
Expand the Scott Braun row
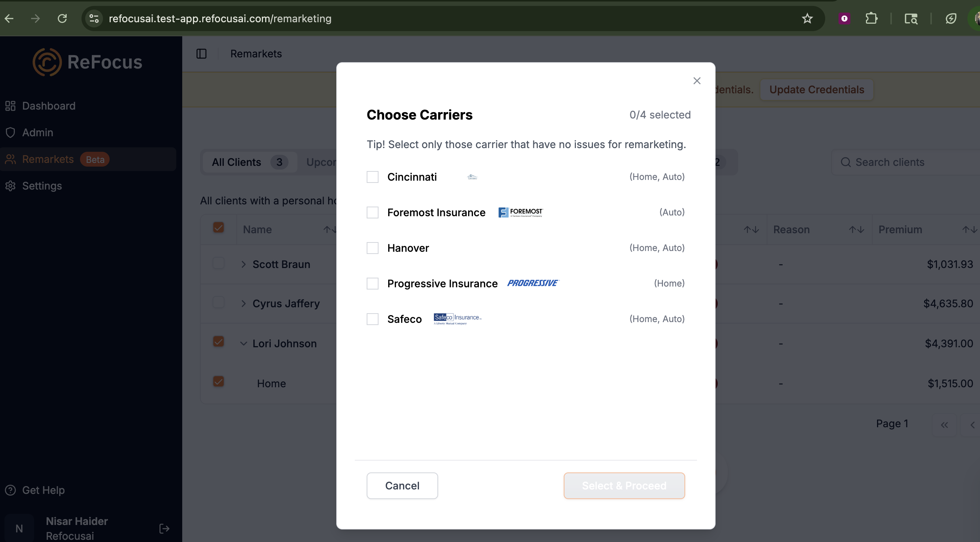(x=243, y=264)
